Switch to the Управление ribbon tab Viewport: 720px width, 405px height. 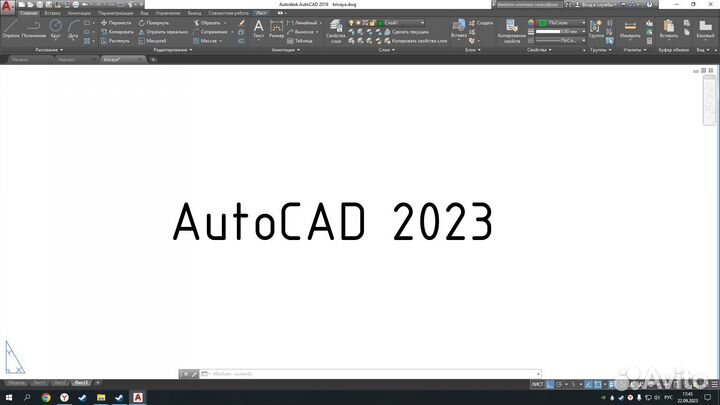point(168,13)
